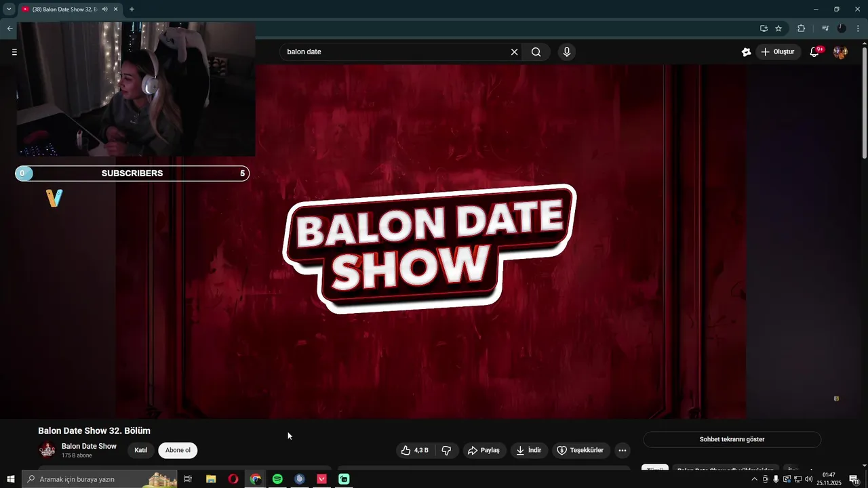Close the Balon Date Show browser tab
The height and width of the screenshot is (488, 868).
[116, 9]
